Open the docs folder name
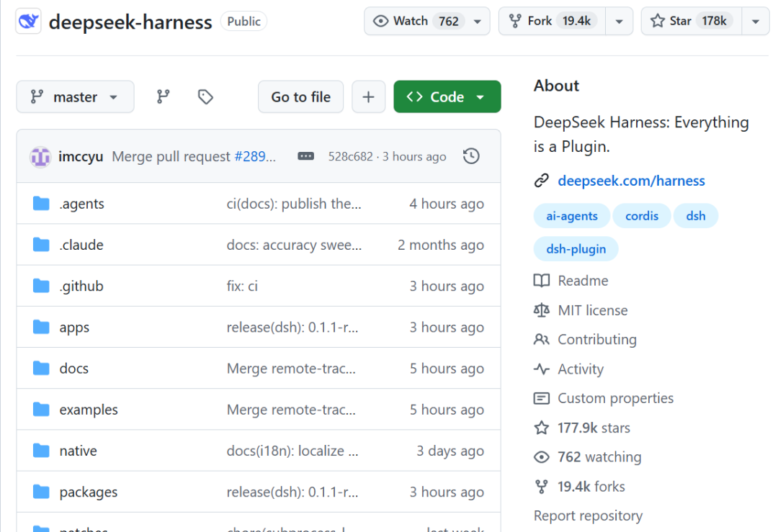The width and height of the screenshot is (778, 532). pos(73,369)
